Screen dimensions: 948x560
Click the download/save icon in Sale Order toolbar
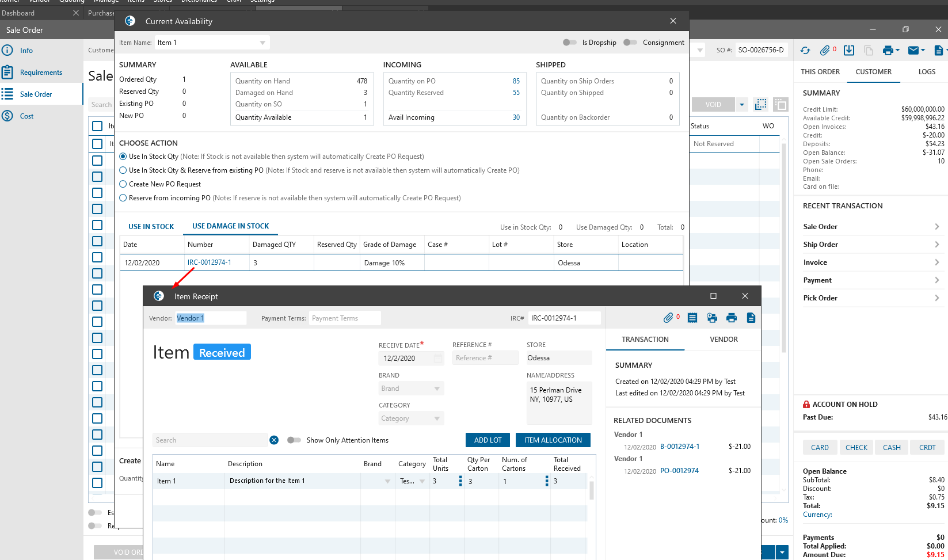pyautogui.click(x=849, y=51)
